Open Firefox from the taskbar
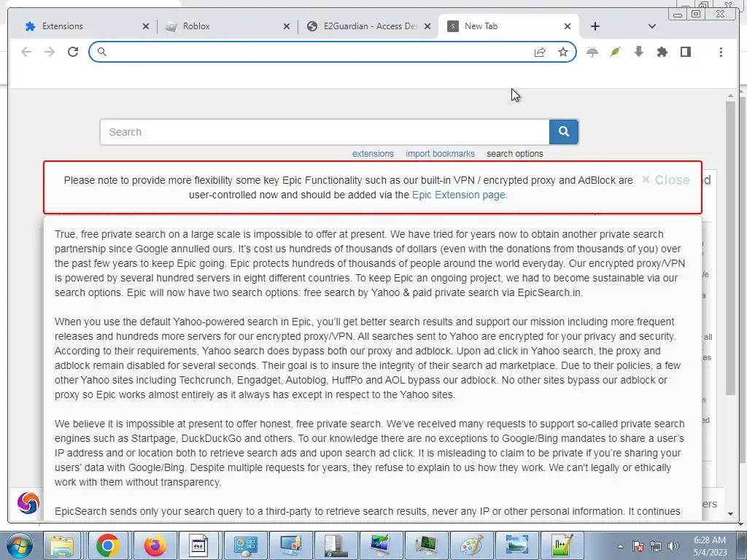747x560 pixels. 155,545
